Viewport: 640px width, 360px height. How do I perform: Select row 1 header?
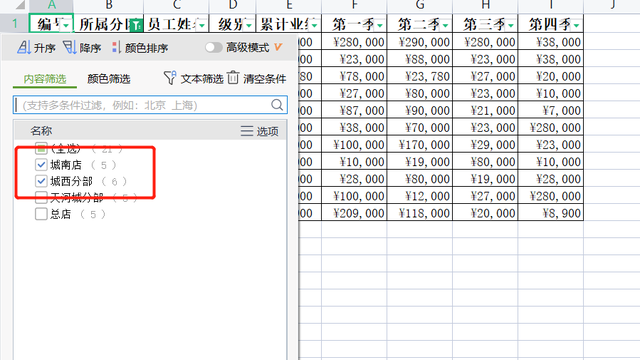(x=14, y=24)
